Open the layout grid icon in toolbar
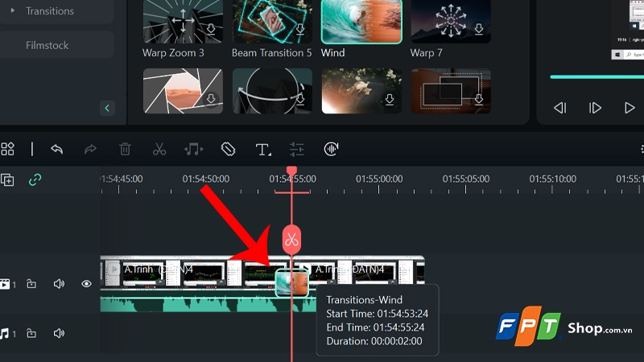644x362 pixels. [7, 149]
